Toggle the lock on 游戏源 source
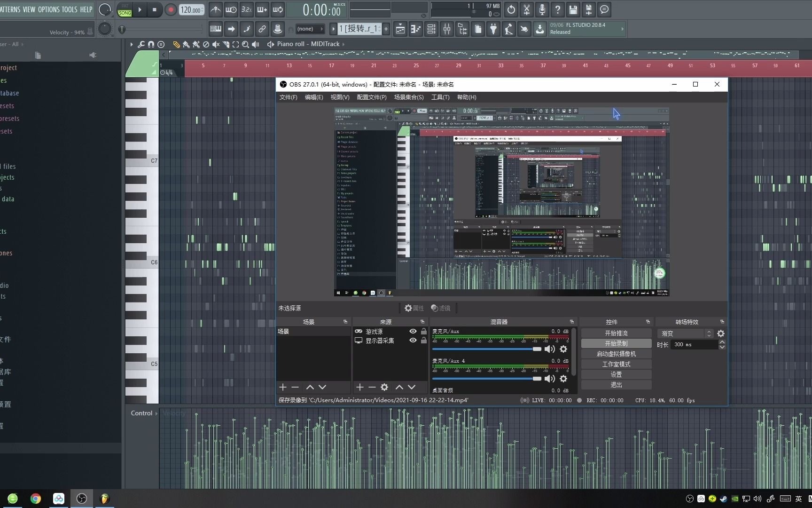 point(424,332)
